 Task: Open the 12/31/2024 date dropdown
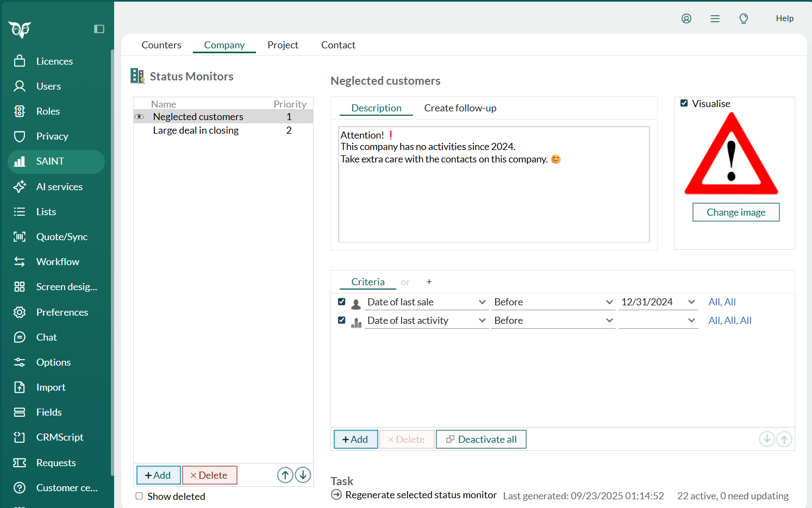click(x=658, y=302)
